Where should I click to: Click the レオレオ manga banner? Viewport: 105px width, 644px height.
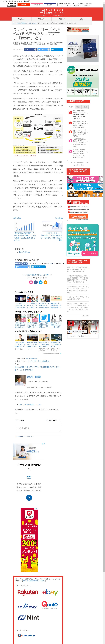(85, 179)
